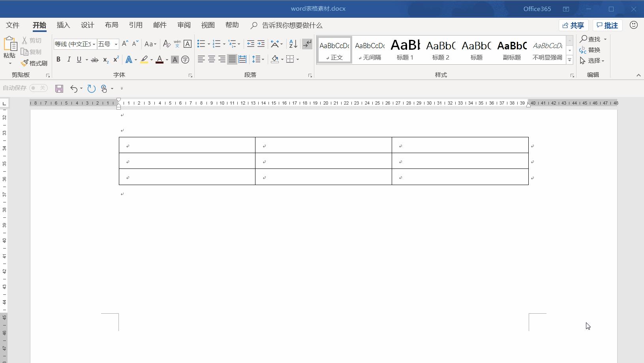Apply italic formatting
This screenshot has width=644, height=363.
point(69,60)
